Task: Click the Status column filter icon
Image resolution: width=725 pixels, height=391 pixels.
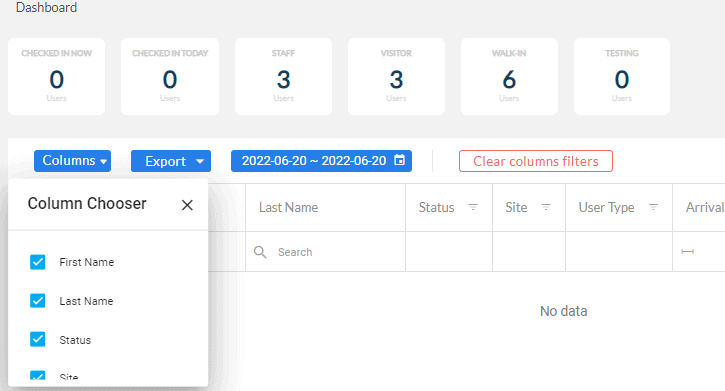Action: tap(473, 208)
